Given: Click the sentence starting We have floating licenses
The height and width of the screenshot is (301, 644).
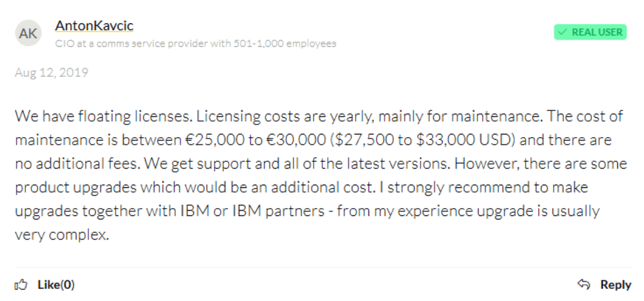Looking at the screenshot, I should 104,116.
